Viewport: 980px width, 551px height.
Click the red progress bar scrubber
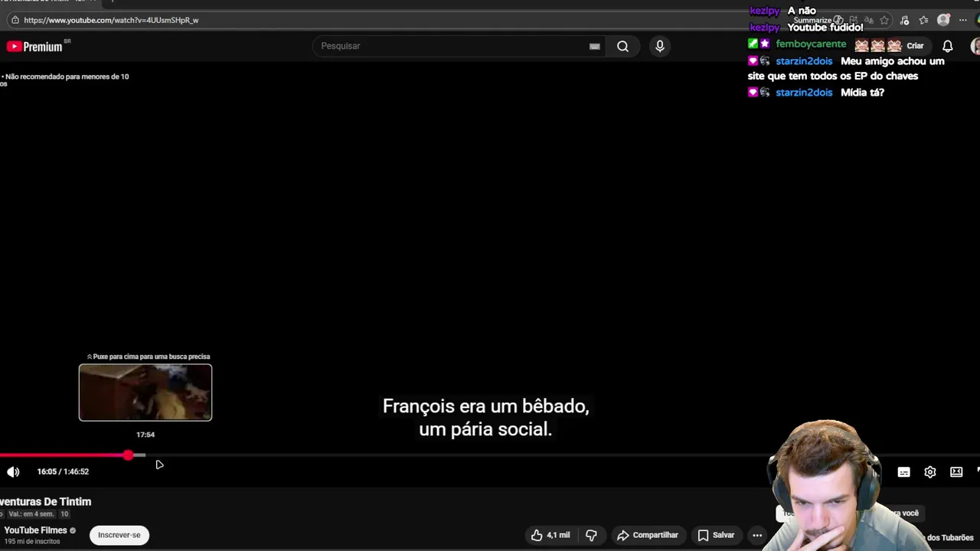coord(128,455)
